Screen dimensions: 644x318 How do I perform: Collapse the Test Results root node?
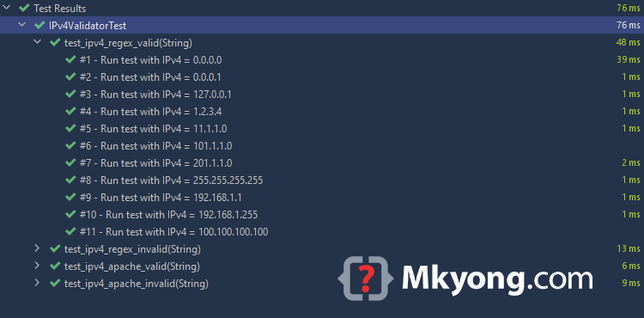(7, 8)
